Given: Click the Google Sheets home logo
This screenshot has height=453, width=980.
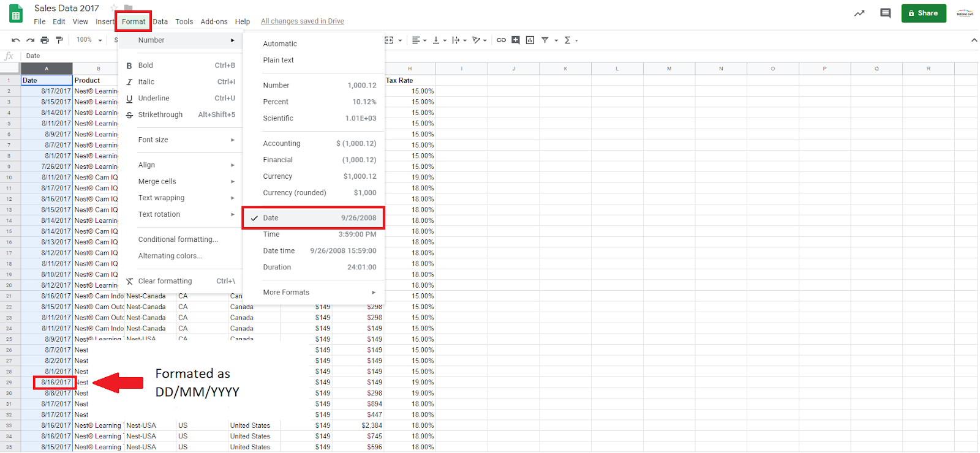Looking at the screenshot, I should tap(16, 14).
